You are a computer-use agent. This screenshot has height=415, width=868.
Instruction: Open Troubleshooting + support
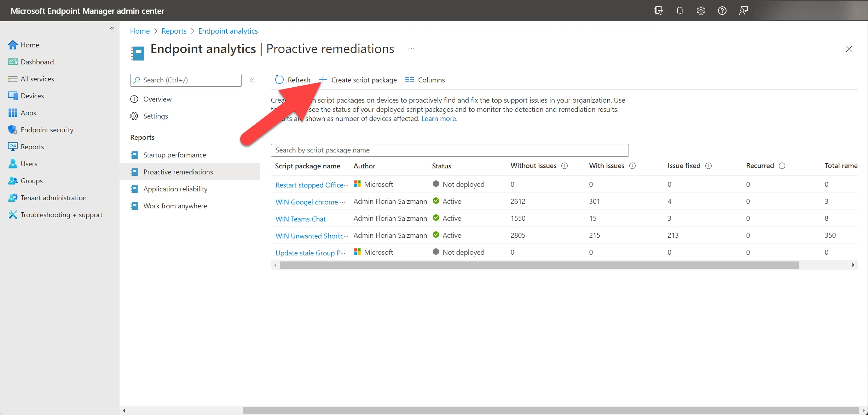[62, 215]
